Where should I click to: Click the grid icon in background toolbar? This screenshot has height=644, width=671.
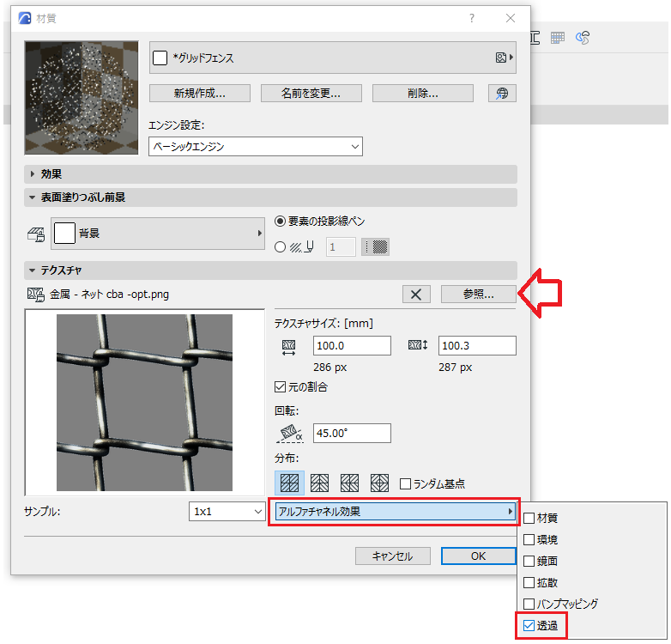pyautogui.click(x=557, y=38)
